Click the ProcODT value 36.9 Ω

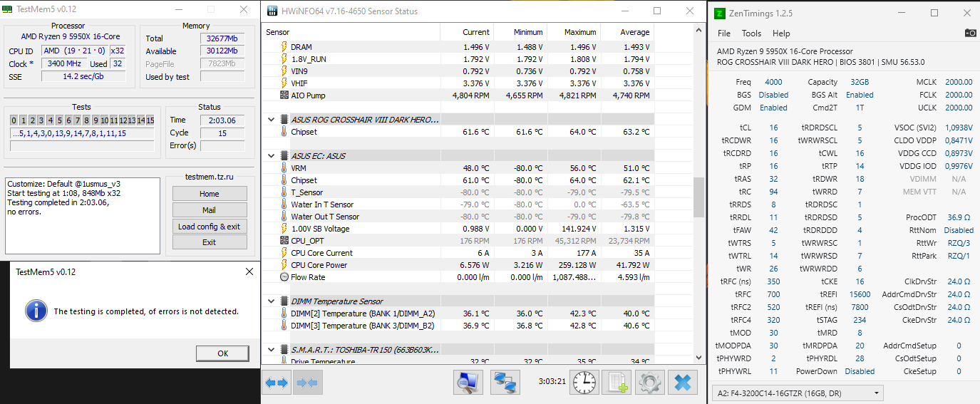(x=959, y=217)
